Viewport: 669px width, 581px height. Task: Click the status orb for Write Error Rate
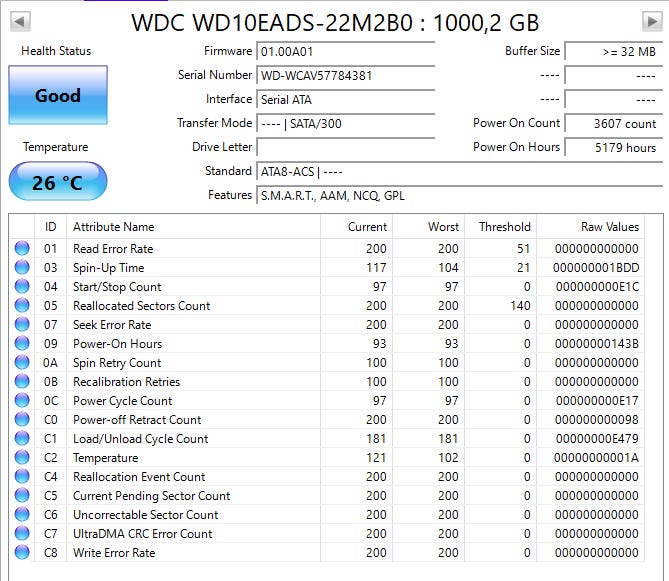click(22, 552)
